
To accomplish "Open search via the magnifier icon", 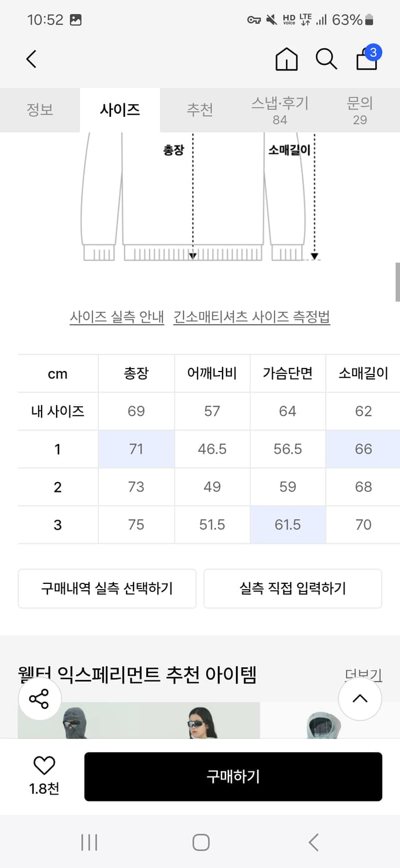I will click(327, 60).
